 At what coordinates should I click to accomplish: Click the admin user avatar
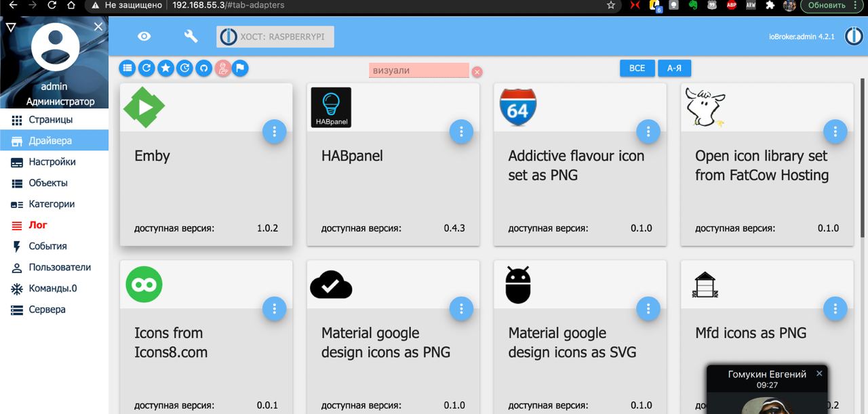[54, 46]
